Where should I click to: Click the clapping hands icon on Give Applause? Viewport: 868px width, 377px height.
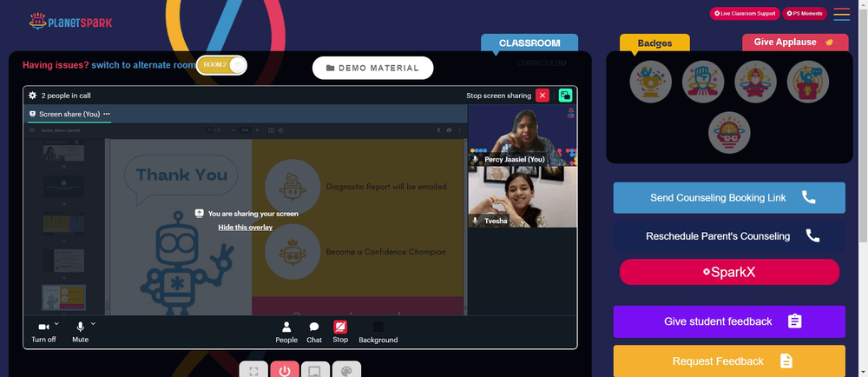click(x=829, y=42)
